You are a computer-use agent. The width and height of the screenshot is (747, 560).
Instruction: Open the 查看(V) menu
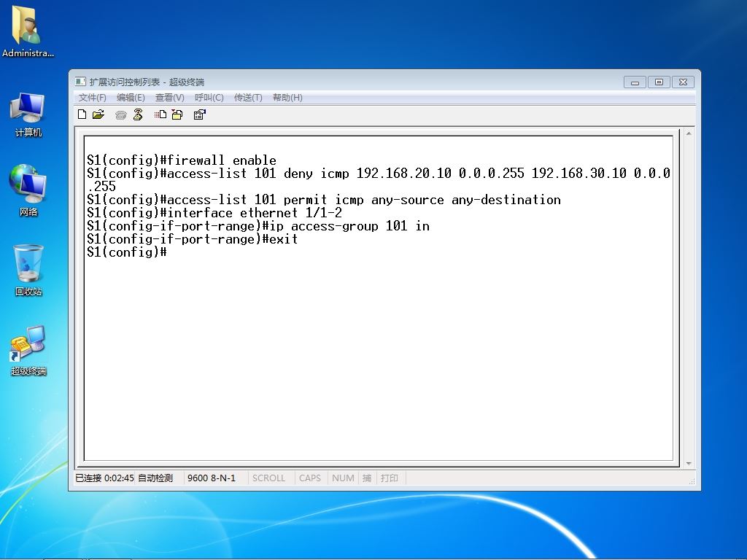tap(169, 98)
